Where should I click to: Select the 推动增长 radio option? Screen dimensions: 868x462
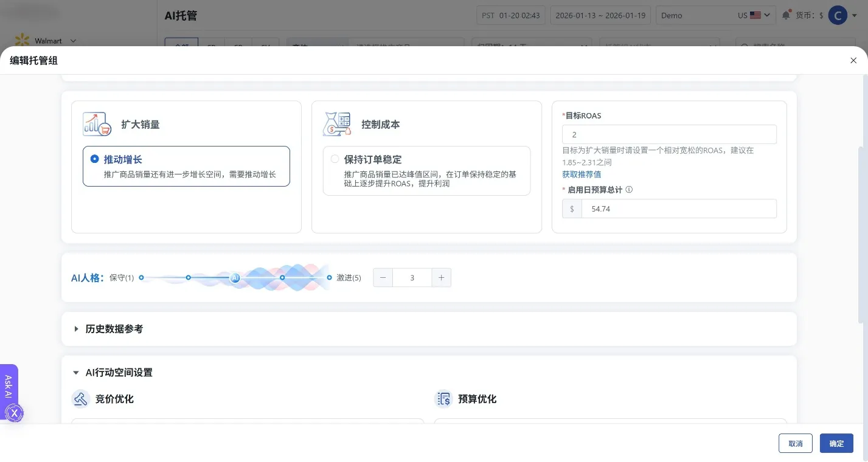[94, 159]
